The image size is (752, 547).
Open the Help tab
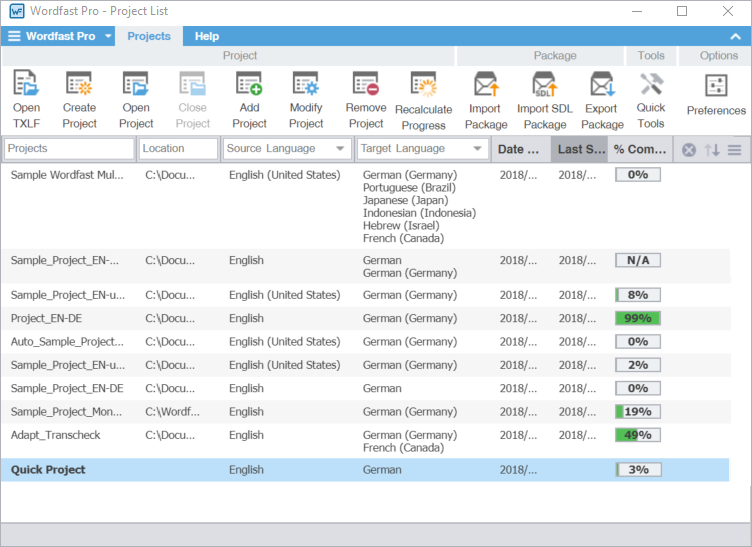207,36
